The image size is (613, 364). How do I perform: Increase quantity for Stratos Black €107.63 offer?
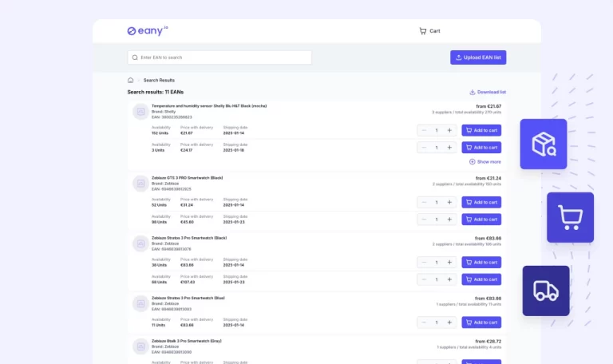(449, 279)
